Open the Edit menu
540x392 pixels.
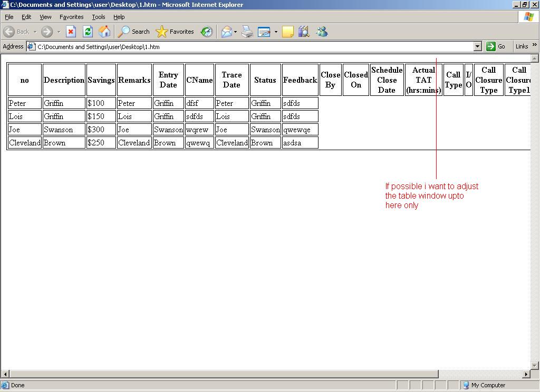pos(26,17)
